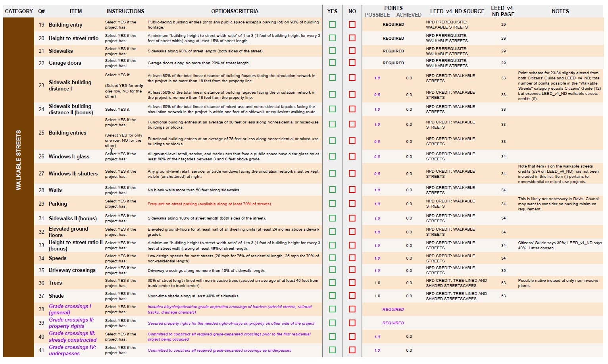The height and width of the screenshot is (364, 608).
Task: Check YES for Windows I: glass
Action: point(332,156)
